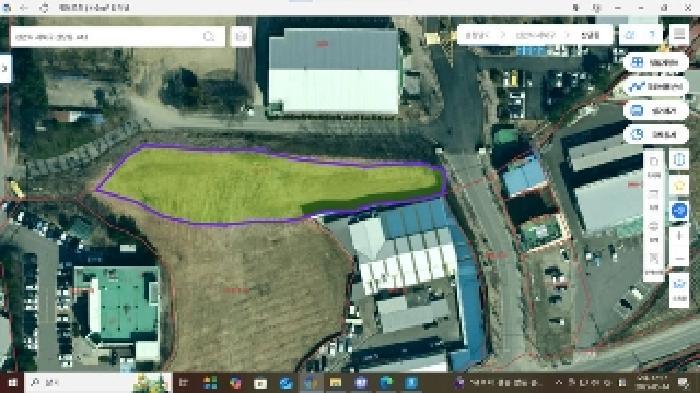The image size is (700, 393).
Task: Select the bottom clear tool in the vertical tool panel
Action: [x=654, y=263]
